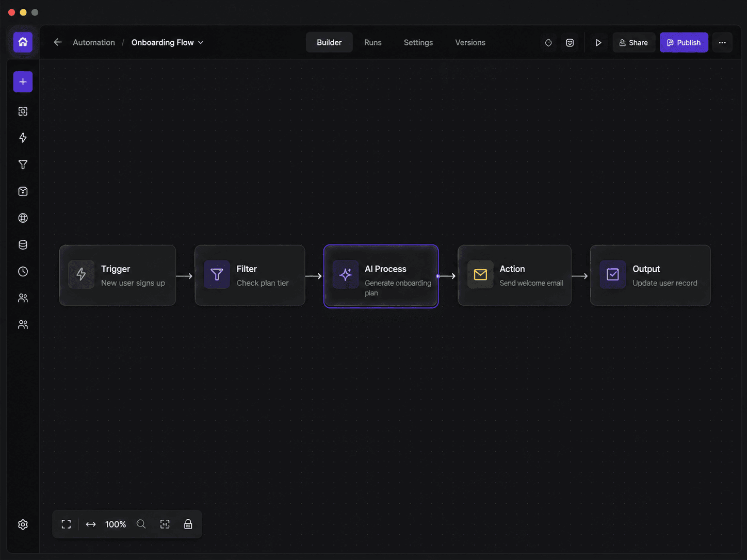Switch to the Runs tab
This screenshot has width=747, height=560.
(x=372, y=42)
